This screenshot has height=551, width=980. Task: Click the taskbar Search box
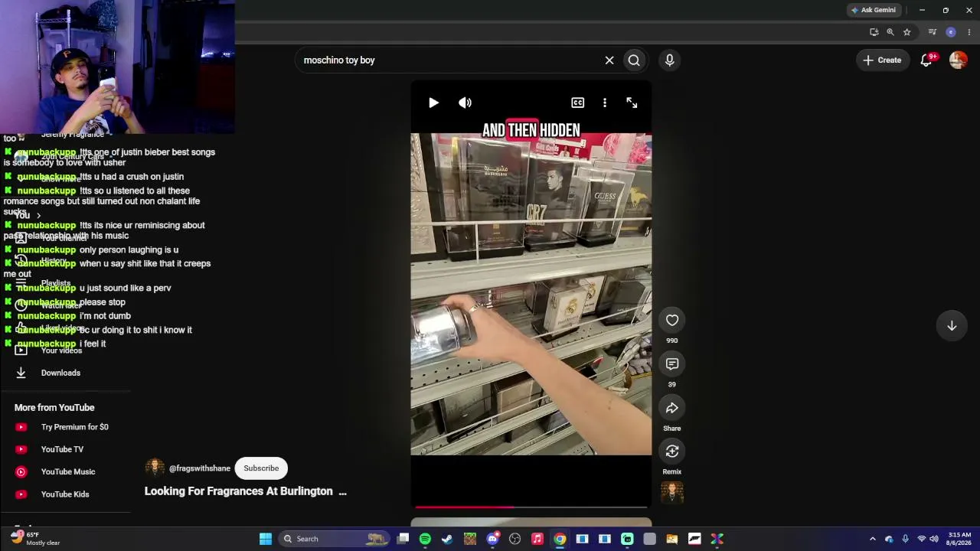click(334, 539)
